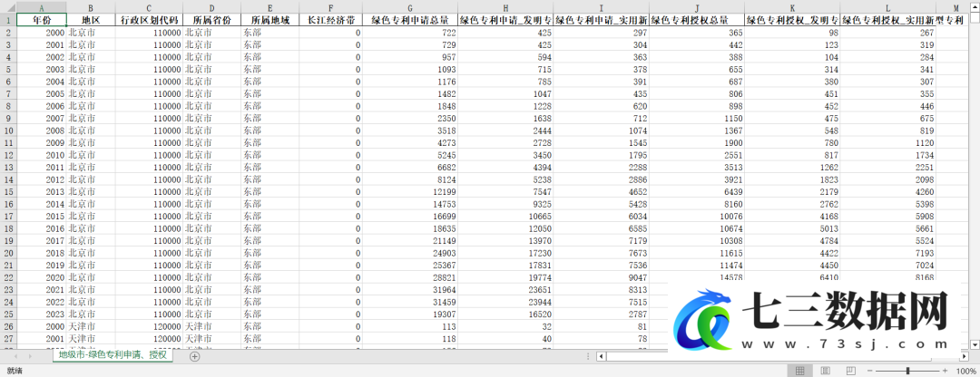
Task: Select column H header
Action: click(505, 8)
